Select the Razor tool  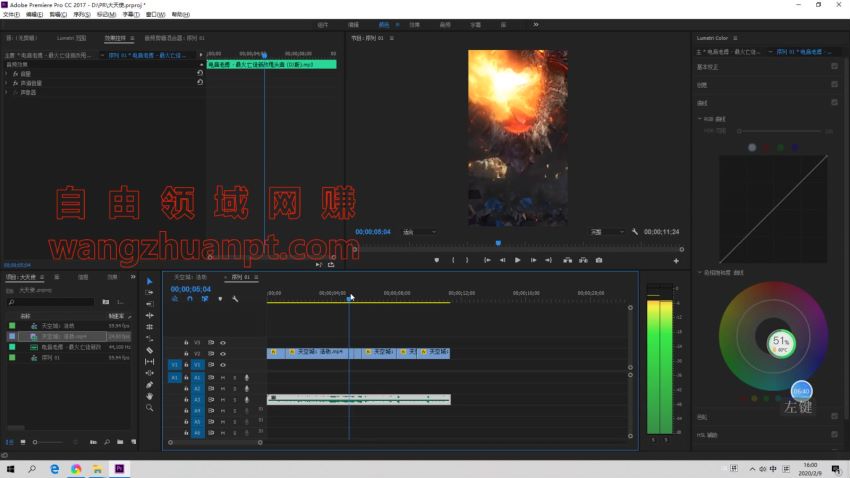(x=150, y=350)
